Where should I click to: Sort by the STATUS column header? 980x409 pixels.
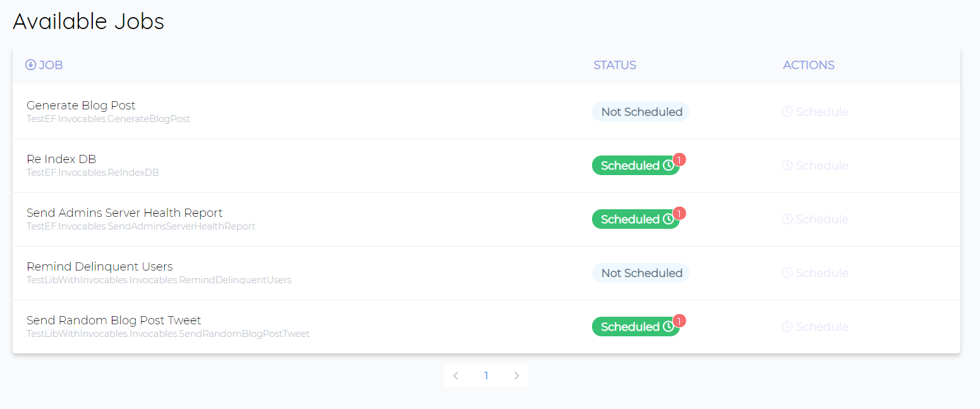point(614,65)
